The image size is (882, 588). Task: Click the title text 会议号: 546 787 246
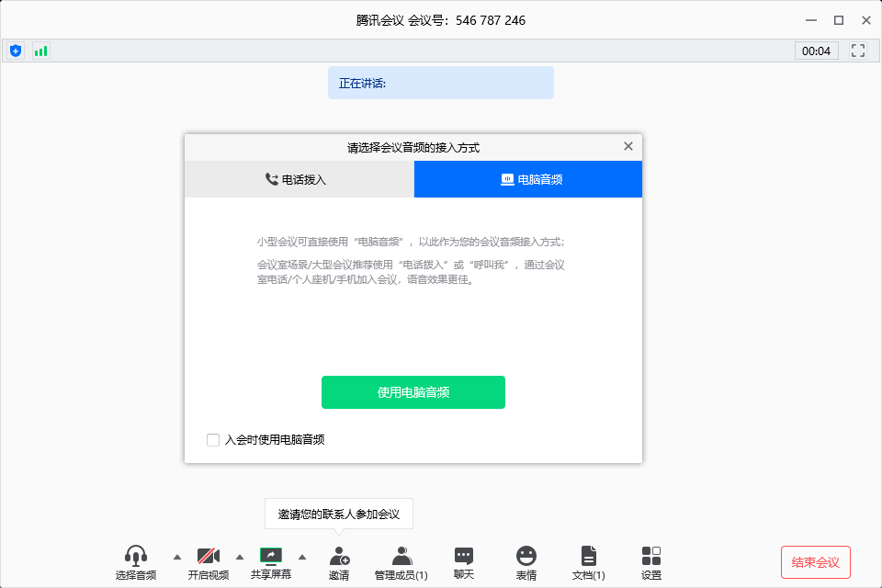(467, 20)
